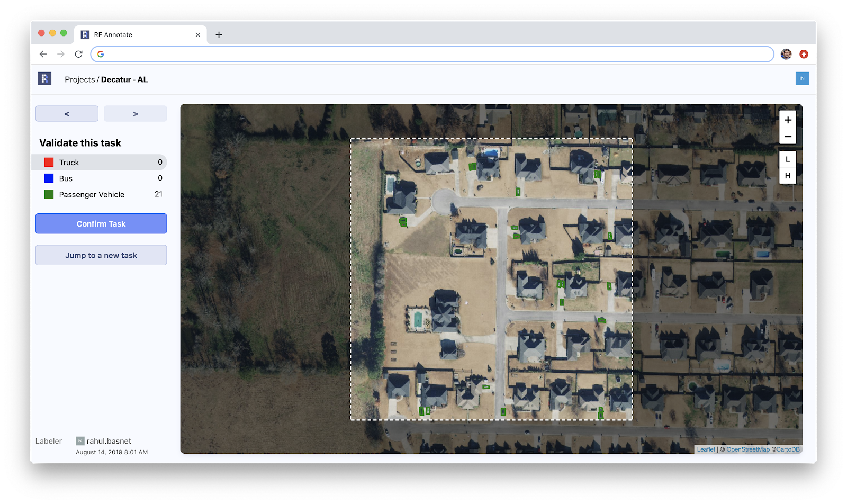Click the Google icon in address bar
Viewport: 847px width, 504px height.
[x=101, y=54]
